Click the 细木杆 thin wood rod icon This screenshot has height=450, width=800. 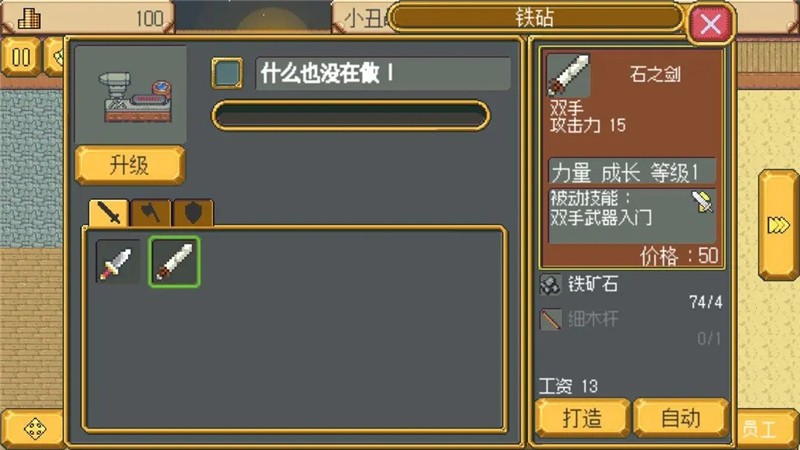(x=550, y=320)
